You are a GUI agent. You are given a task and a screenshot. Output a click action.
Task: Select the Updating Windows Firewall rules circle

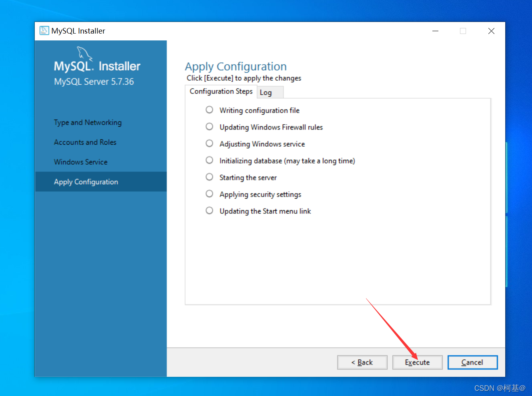pos(209,127)
